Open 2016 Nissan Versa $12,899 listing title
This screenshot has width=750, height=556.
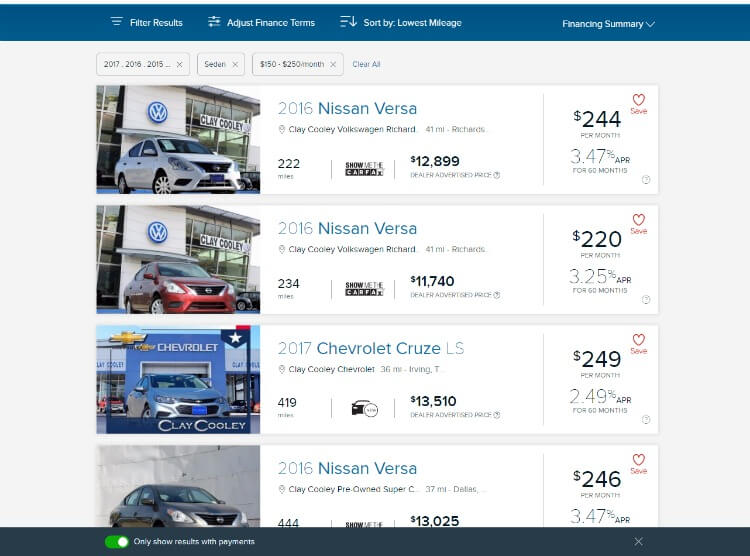pos(347,108)
